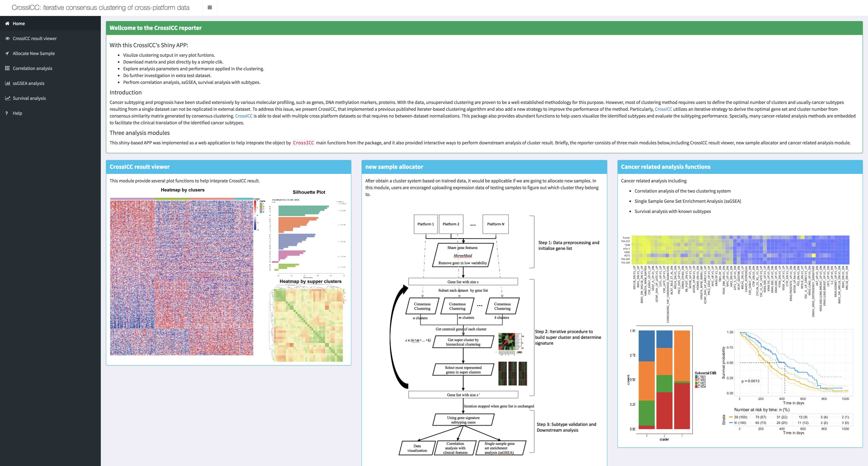Click the hamburger sidebar toggle icon
This screenshot has width=868, height=466.
[210, 7]
